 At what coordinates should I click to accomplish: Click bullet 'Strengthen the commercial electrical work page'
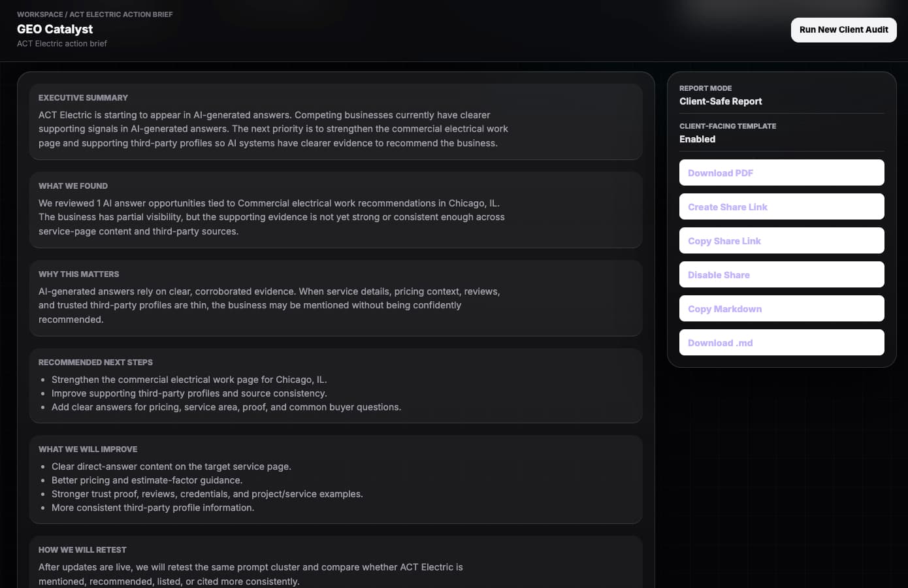(x=189, y=380)
